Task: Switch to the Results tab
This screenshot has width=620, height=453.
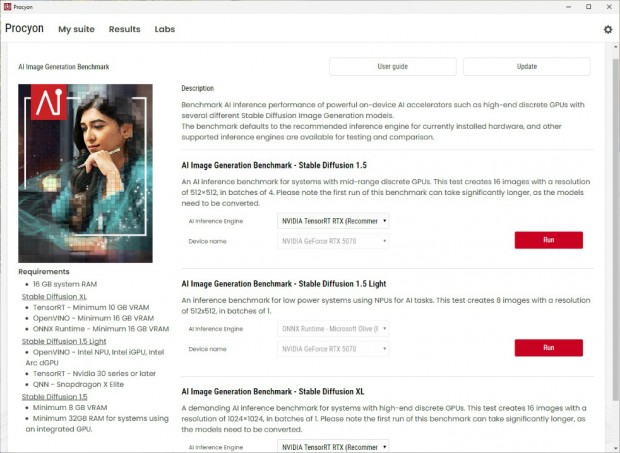Action: [125, 29]
